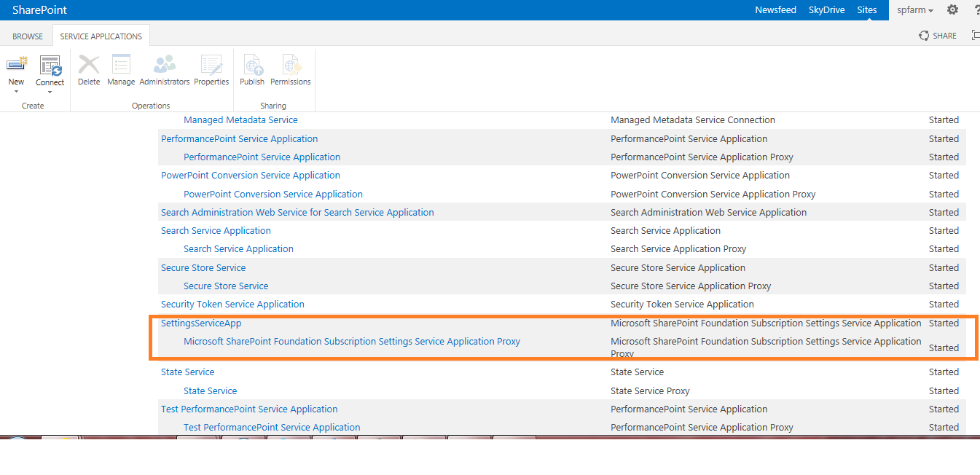Select the Search Service Application link
Viewport: 980px width, 475px height.
pos(216,230)
